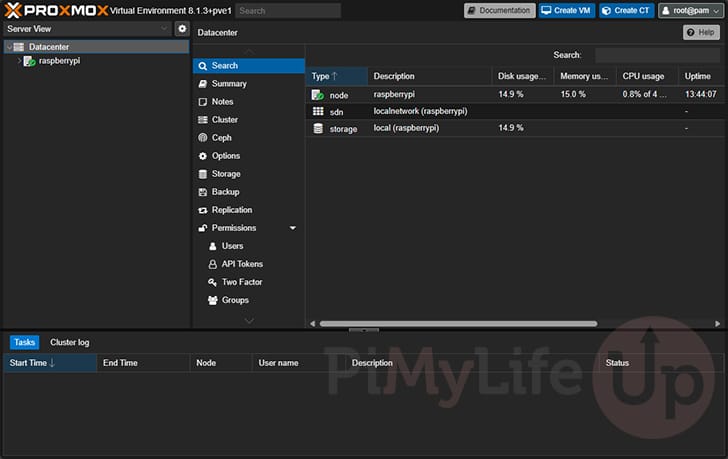This screenshot has height=459, width=728.
Task: Click the Node column header in tasks
Action: click(221, 363)
